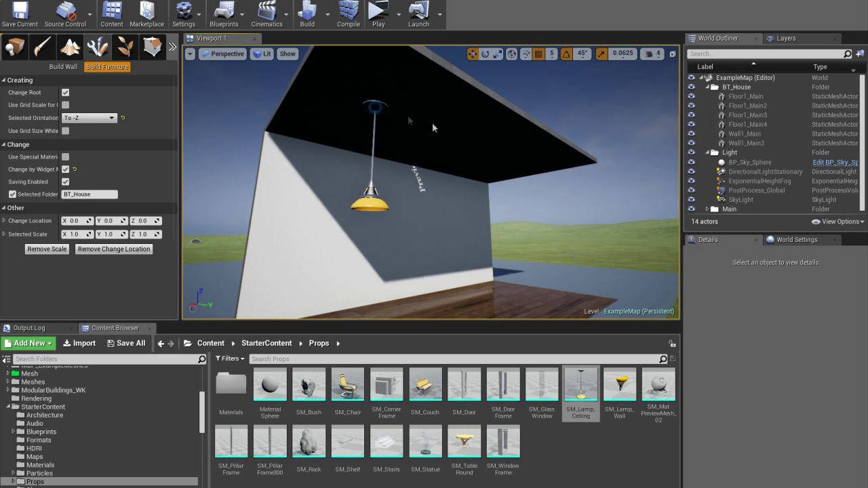Image resolution: width=868 pixels, height=488 pixels.
Task: Switch to the World Settings tab
Action: (796, 240)
